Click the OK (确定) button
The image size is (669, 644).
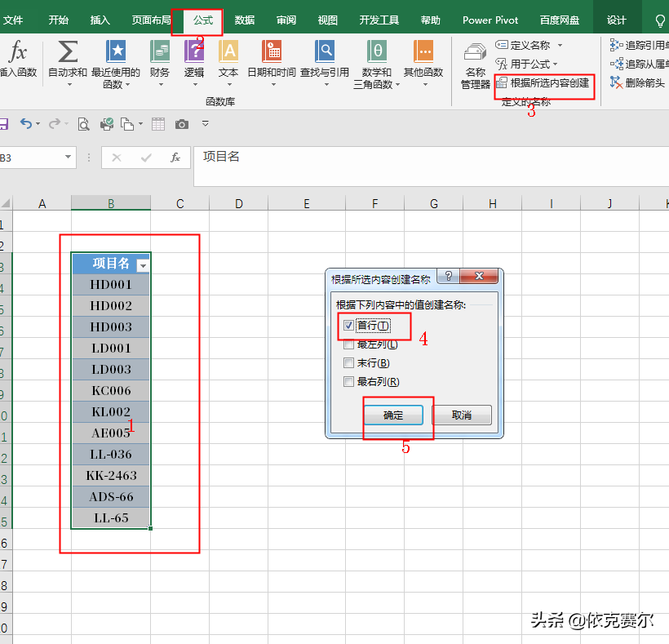point(393,415)
